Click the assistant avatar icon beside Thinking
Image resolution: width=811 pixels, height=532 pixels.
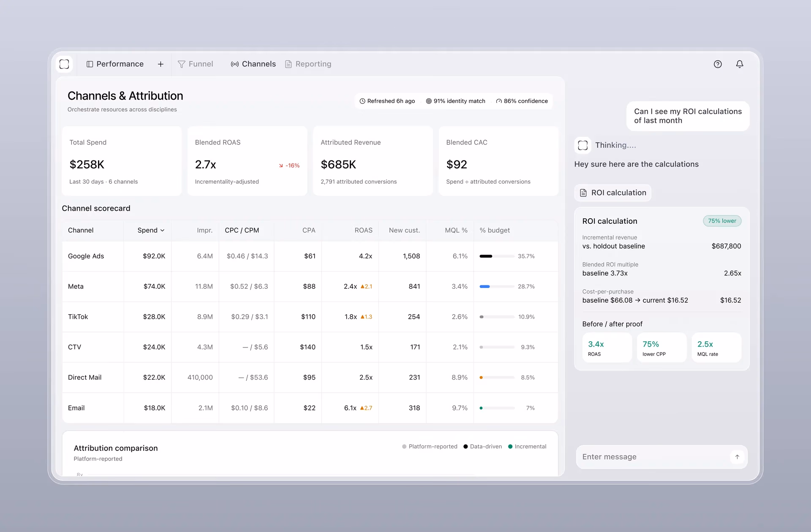tap(583, 145)
